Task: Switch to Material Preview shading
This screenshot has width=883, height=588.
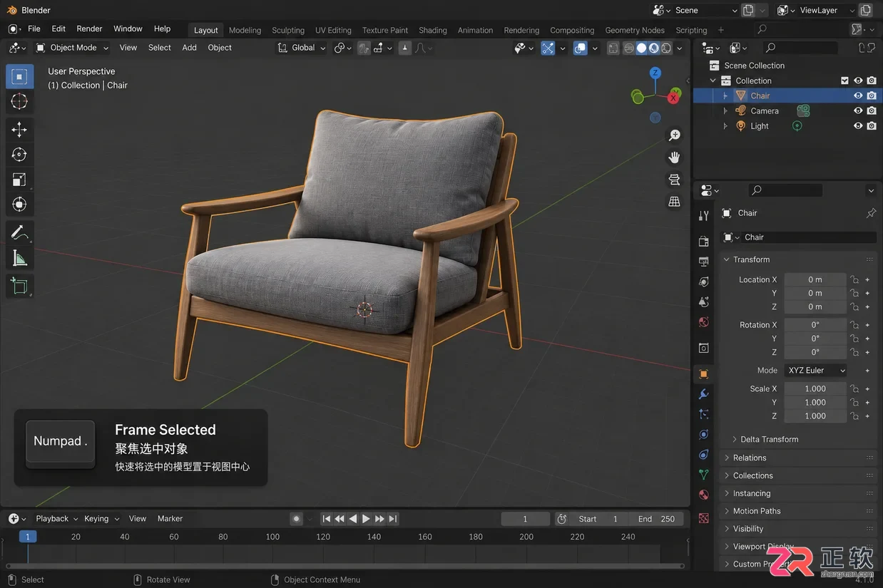Action: (653, 48)
